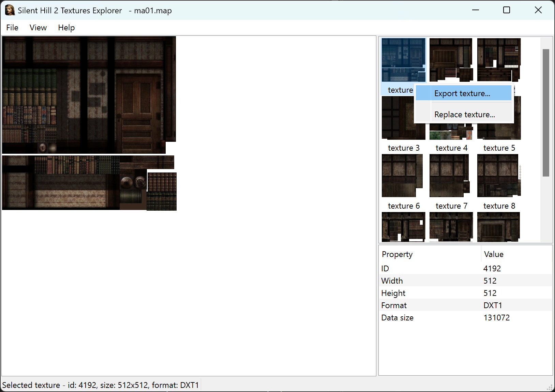The image size is (555, 392).
Task: Open the View menu
Action: click(38, 28)
